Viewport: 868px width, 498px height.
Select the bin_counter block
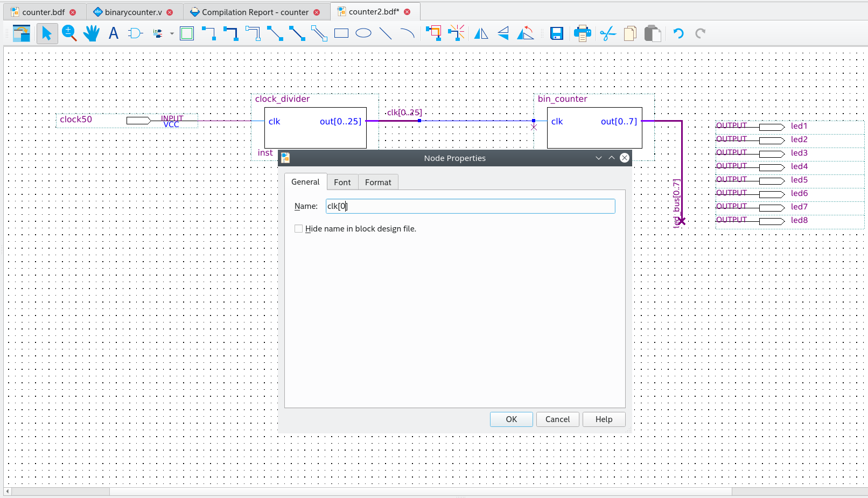(594, 128)
